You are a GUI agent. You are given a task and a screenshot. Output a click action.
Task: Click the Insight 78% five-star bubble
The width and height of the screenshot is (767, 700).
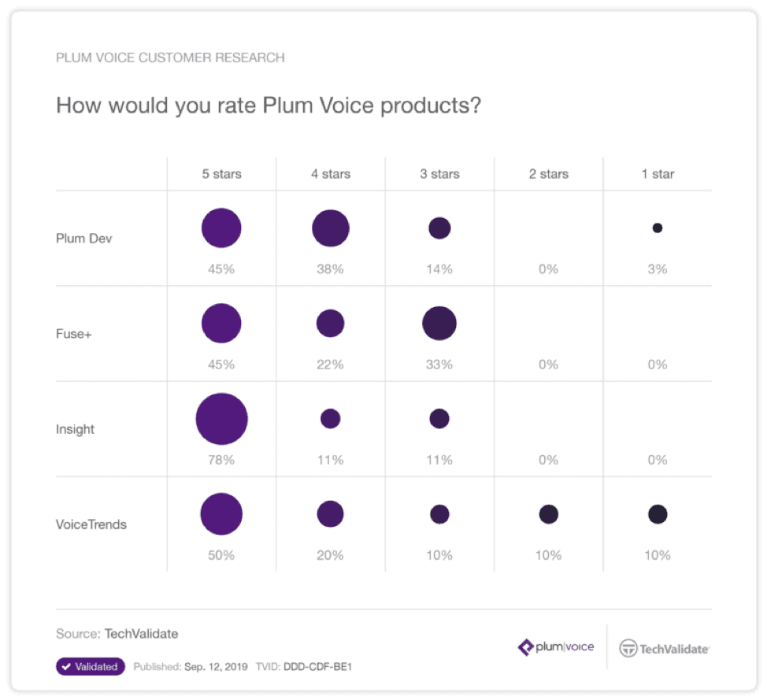pos(221,419)
